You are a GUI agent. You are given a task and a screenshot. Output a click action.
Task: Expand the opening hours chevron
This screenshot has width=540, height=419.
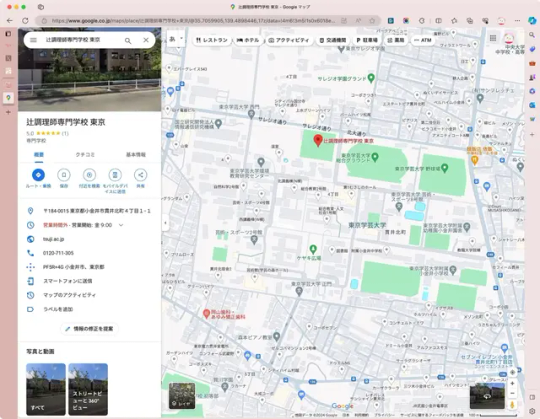121,225
